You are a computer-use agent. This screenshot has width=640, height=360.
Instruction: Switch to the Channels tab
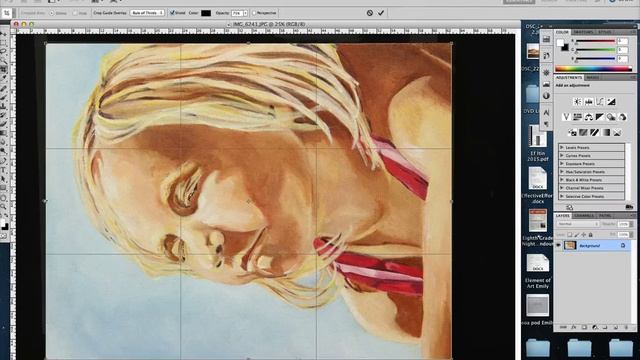(584, 216)
